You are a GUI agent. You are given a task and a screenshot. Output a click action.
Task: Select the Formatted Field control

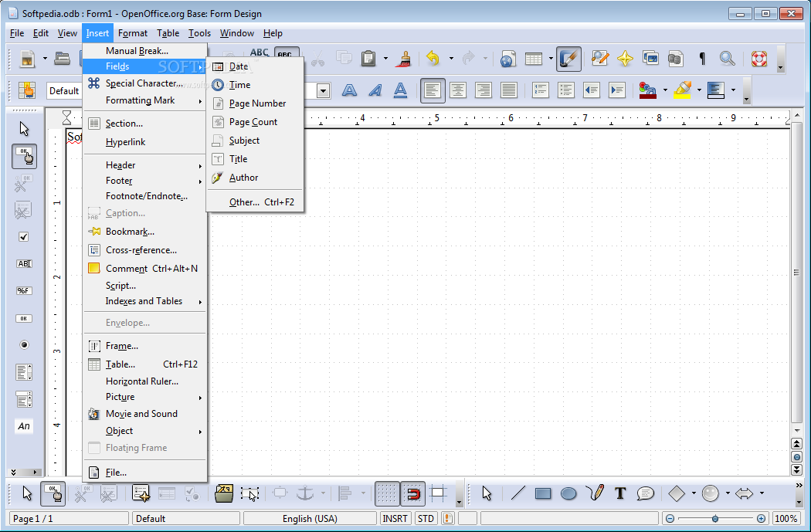click(x=24, y=290)
